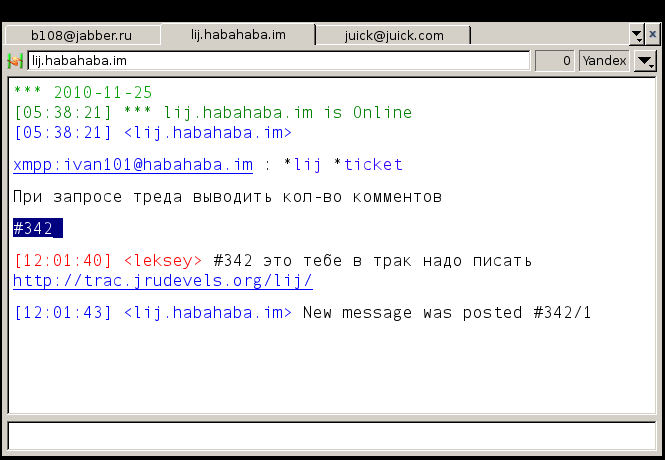Click the Yandex button

click(604, 61)
